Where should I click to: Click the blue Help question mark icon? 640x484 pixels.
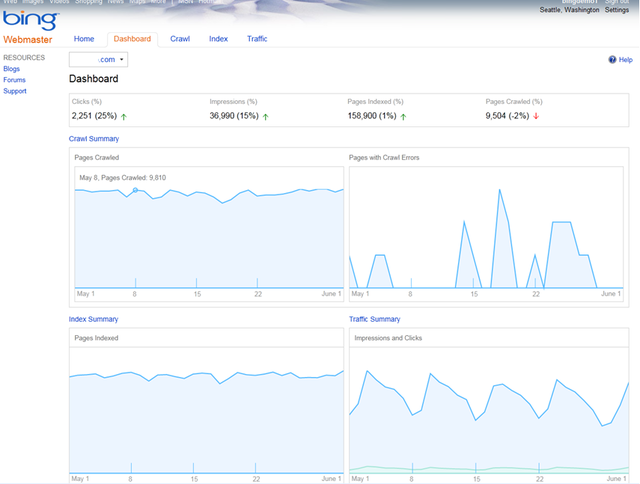(612, 60)
